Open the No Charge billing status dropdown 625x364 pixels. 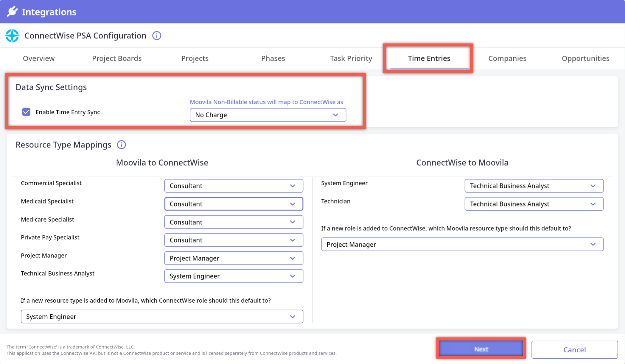pos(268,115)
